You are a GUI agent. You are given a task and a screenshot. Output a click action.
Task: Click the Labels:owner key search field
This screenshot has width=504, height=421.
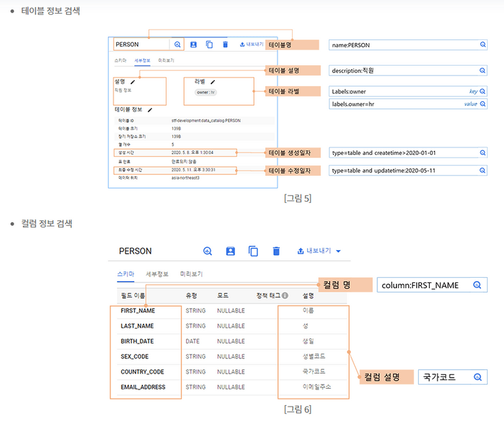tap(397, 91)
